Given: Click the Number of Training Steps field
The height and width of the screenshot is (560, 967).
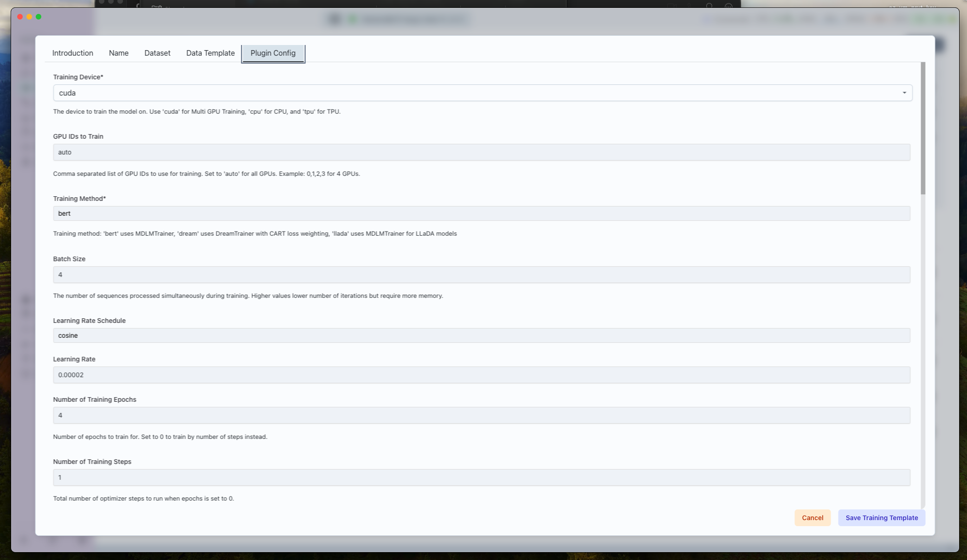Looking at the screenshot, I should (x=481, y=477).
